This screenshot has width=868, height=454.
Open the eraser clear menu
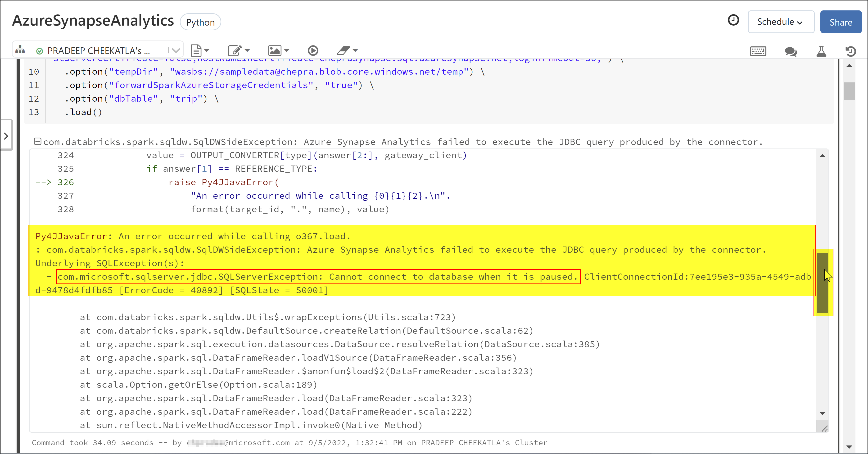coord(347,50)
